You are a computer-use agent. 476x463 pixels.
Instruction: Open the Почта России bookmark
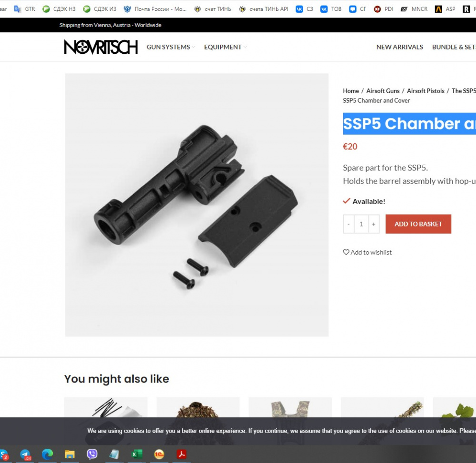point(155,9)
